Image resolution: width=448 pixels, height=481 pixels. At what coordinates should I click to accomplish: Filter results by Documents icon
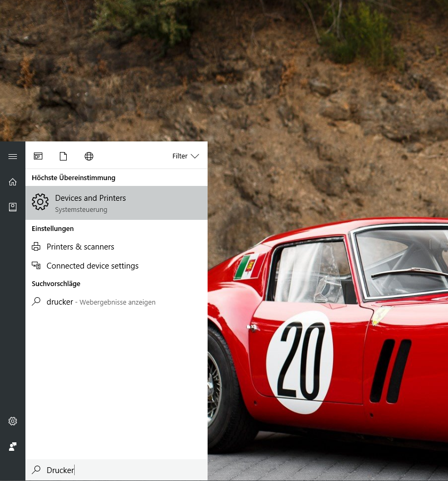pyautogui.click(x=63, y=156)
